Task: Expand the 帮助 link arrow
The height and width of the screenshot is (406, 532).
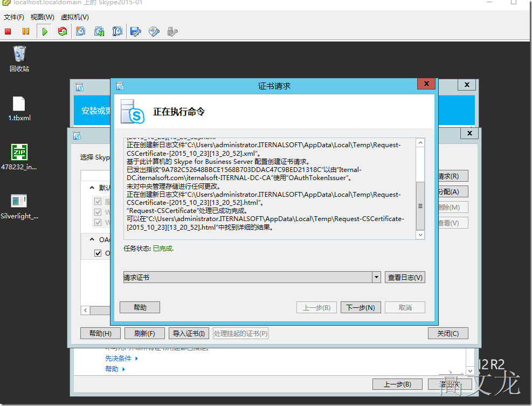Action: pyautogui.click(x=123, y=369)
